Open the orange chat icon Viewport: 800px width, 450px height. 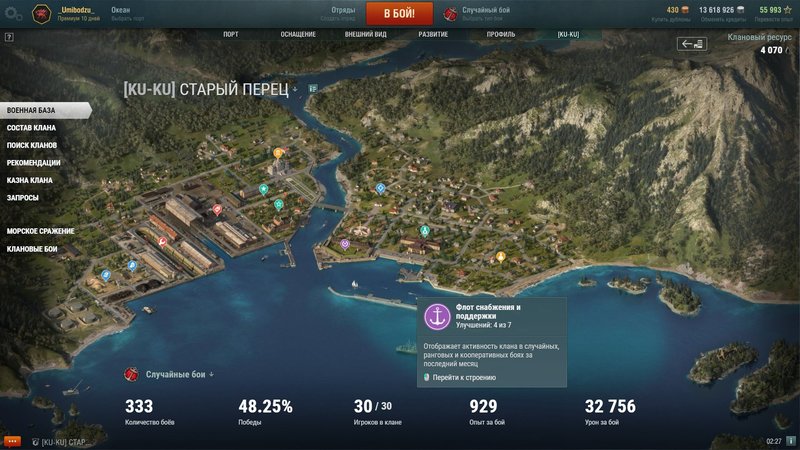pyautogui.click(x=12, y=441)
